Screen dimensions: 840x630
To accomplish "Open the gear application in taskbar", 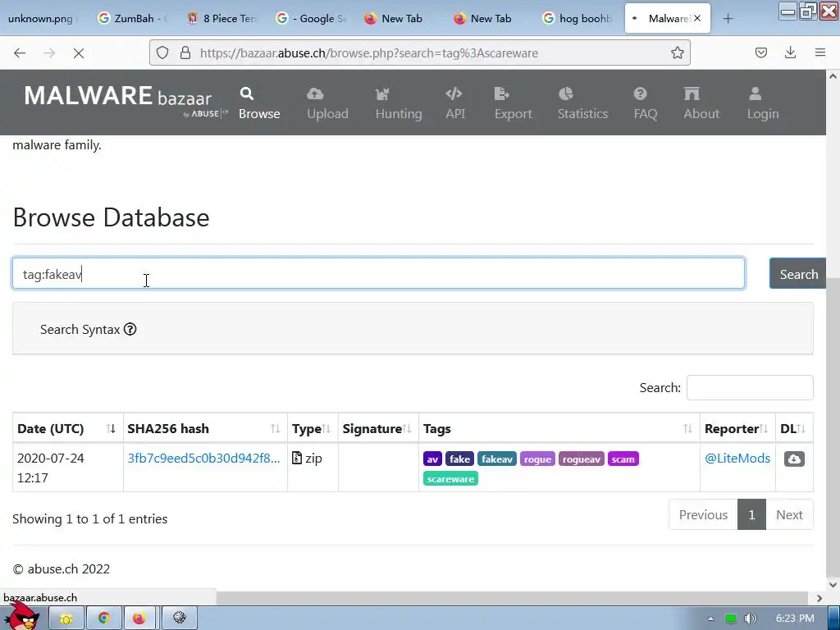I will click(x=180, y=619).
